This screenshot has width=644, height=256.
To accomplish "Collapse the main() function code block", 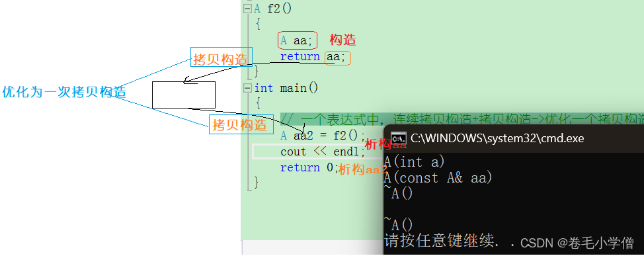I will (247, 88).
